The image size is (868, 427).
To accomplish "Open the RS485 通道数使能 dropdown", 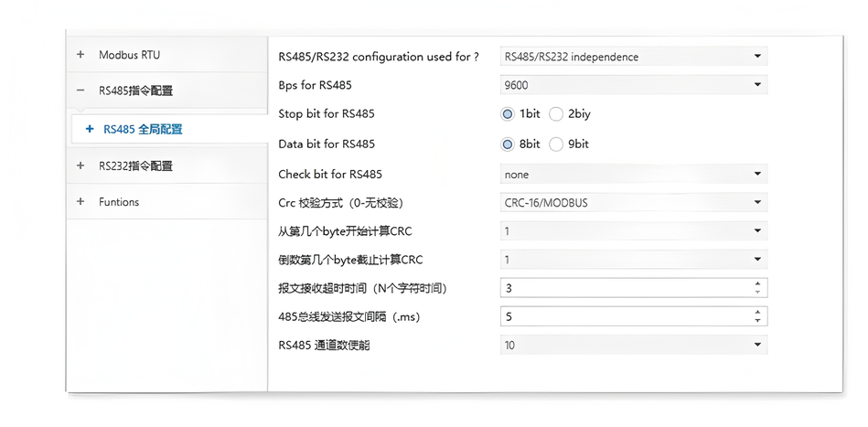I will (634, 345).
